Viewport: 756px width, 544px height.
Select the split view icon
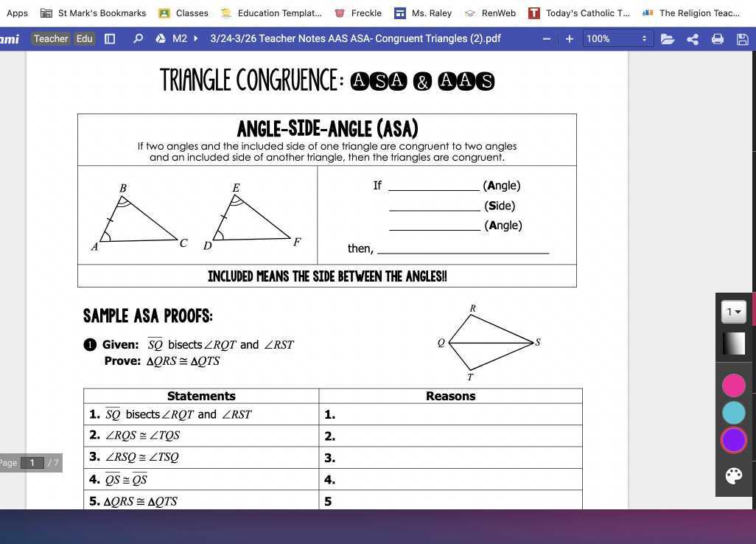coord(109,38)
